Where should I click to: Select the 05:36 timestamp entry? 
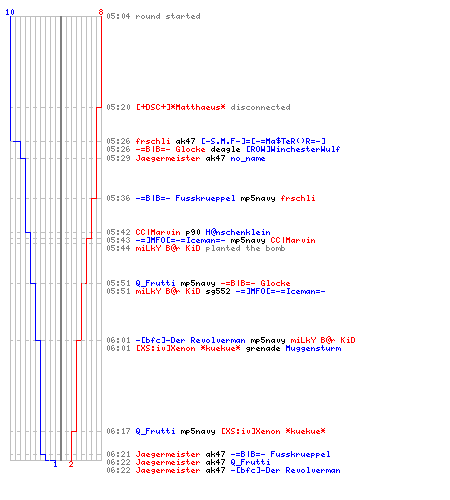pos(118,198)
